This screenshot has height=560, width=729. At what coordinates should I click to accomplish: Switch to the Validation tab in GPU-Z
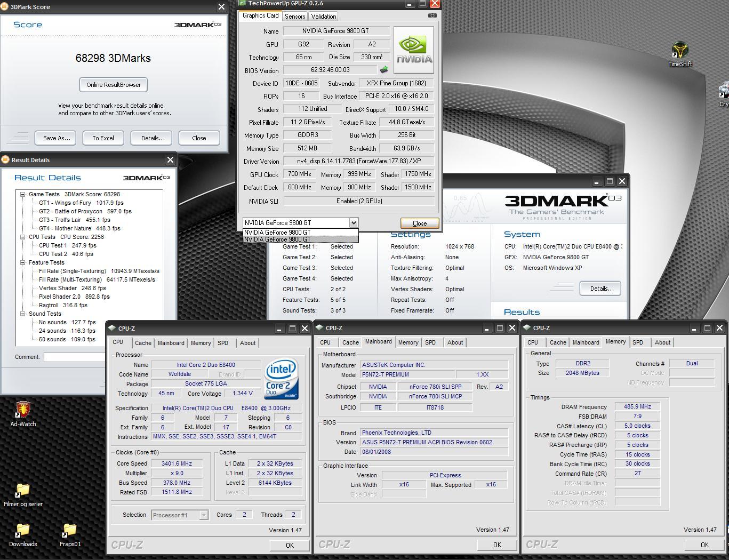[x=324, y=17]
